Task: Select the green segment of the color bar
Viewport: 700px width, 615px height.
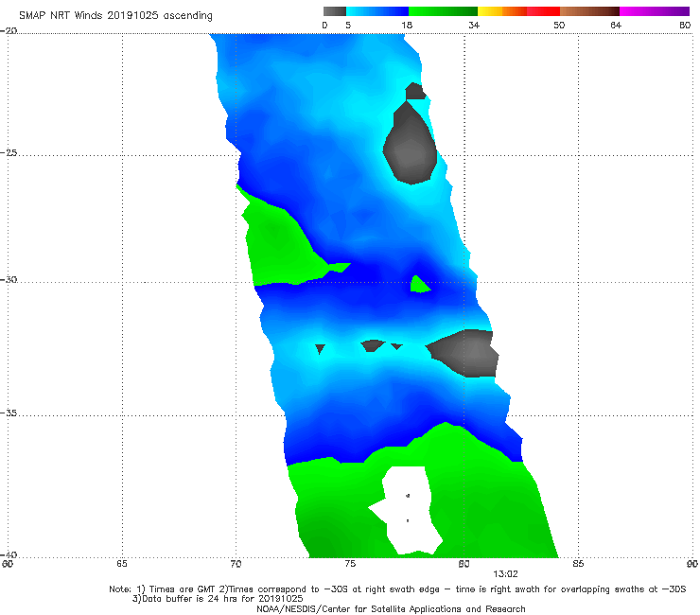Action: click(x=443, y=11)
